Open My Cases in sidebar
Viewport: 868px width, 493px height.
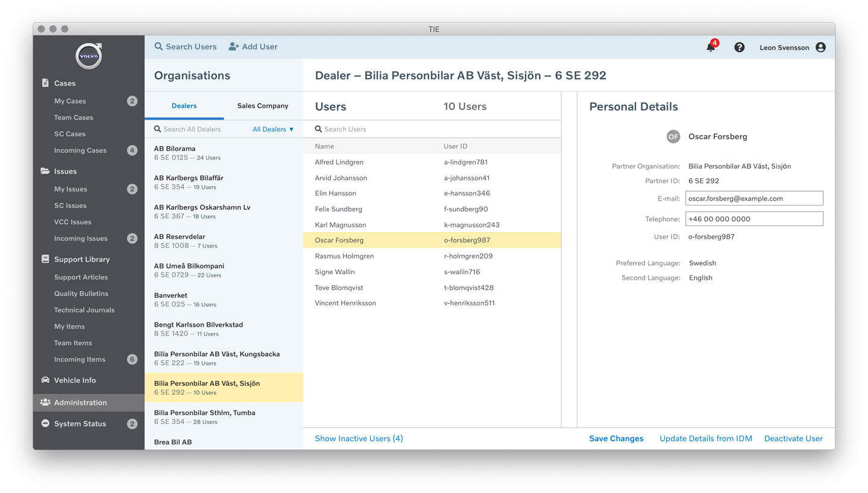click(70, 101)
